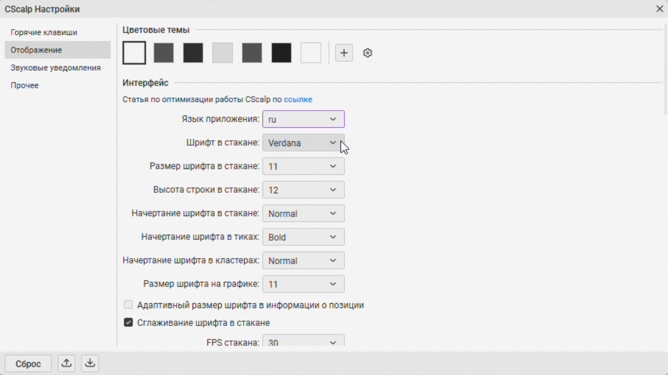
Task: Open Звуковые уведомления section
Action: coord(56,68)
